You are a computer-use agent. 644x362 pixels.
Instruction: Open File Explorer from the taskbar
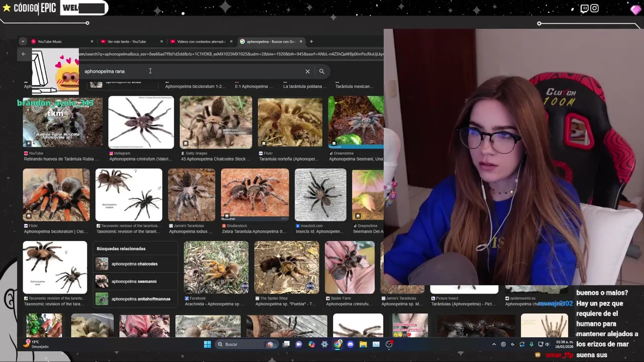[363, 344]
